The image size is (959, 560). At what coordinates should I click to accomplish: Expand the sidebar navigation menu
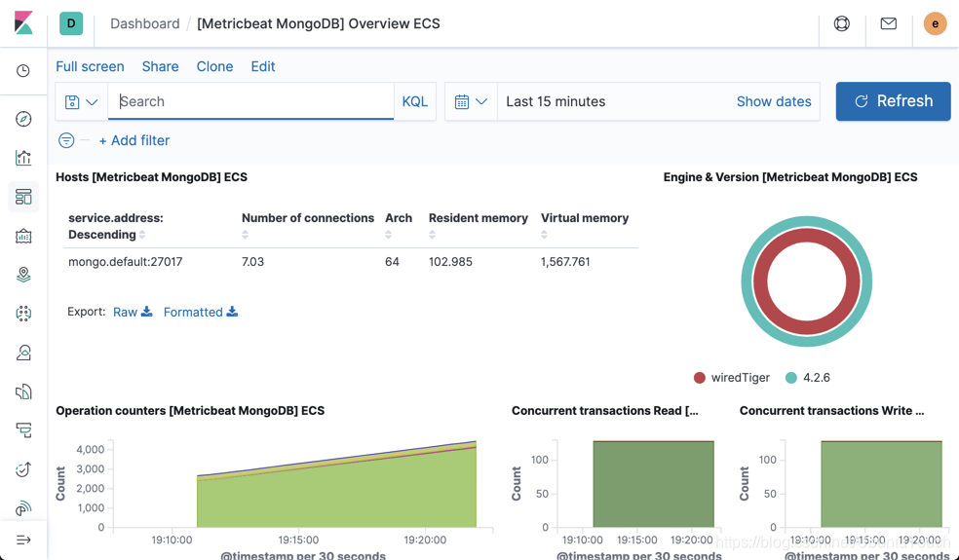[23, 540]
